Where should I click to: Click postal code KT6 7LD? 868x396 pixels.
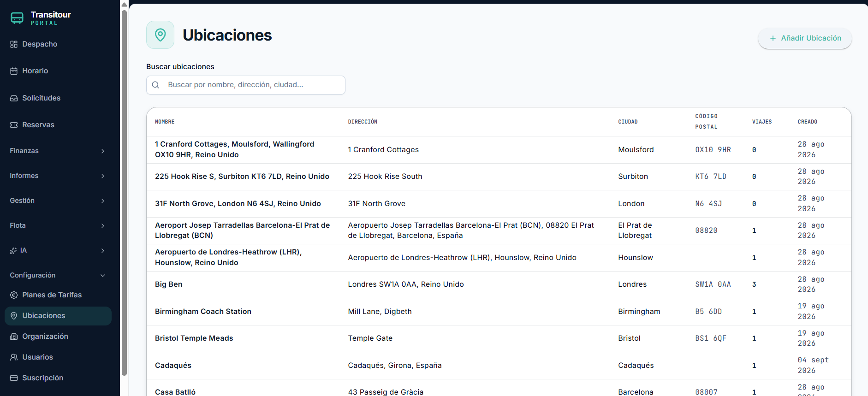tap(711, 177)
